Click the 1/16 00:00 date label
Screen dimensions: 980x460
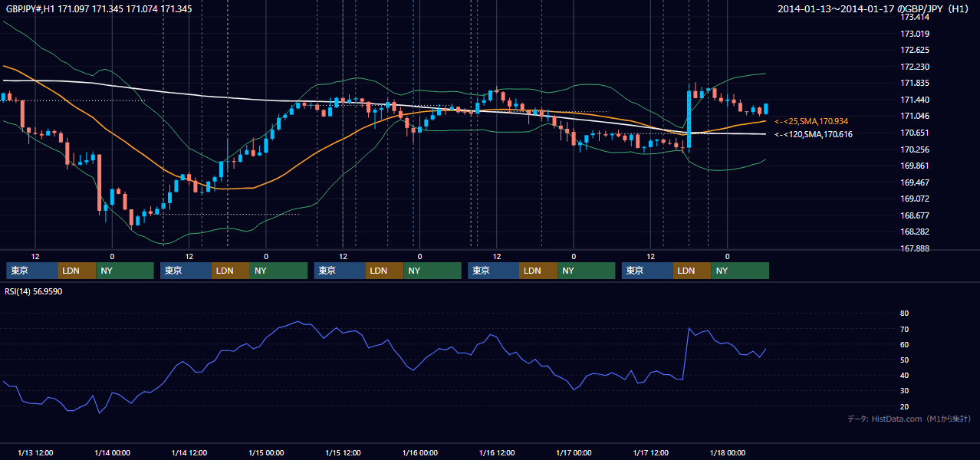pos(419,452)
